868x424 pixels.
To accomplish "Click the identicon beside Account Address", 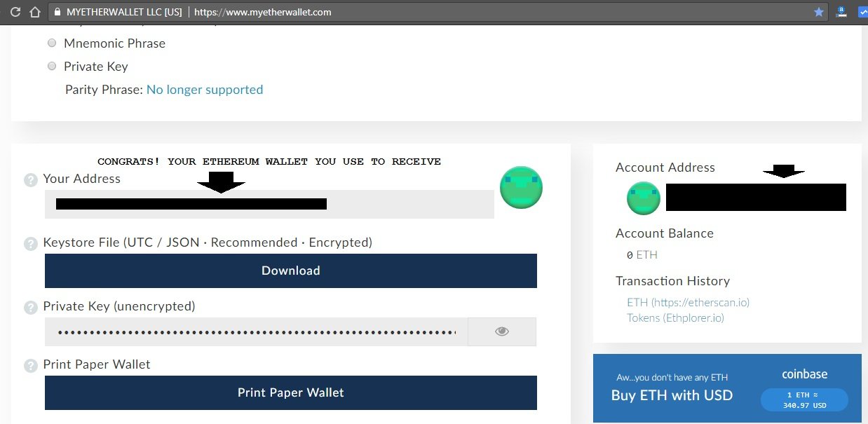I will tap(644, 198).
